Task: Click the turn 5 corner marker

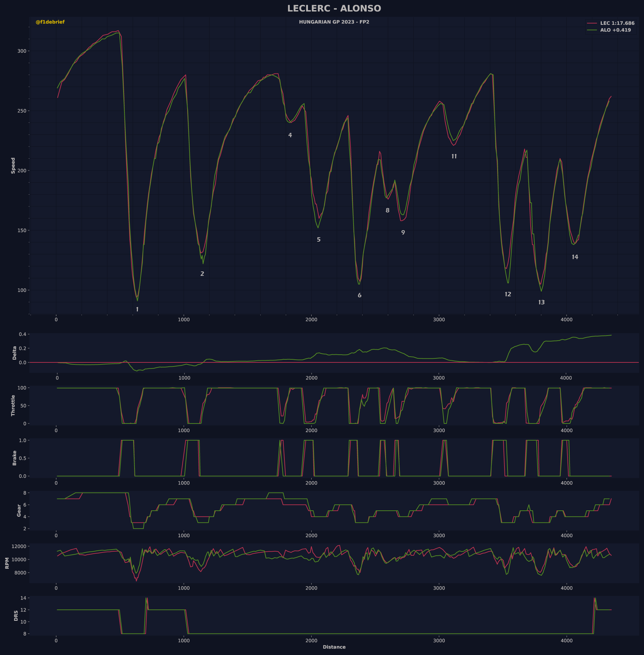Action: pos(319,240)
